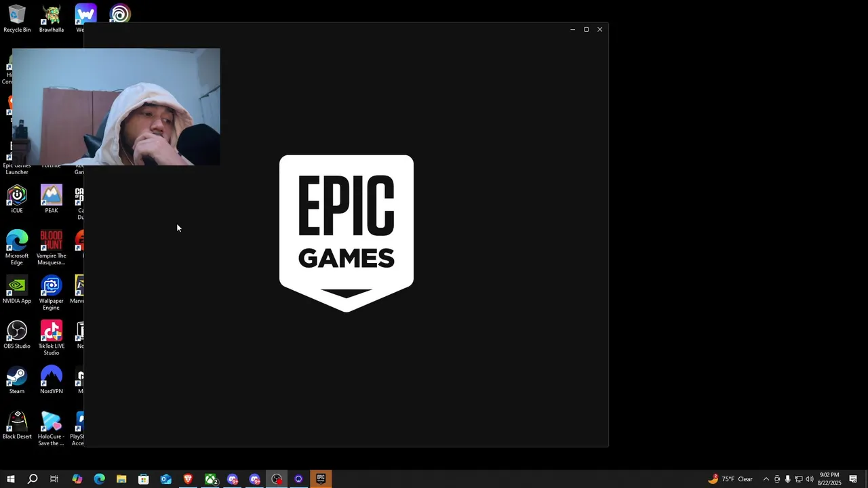Open taskbar Search magnifier
This screenshot has width=868, height=488.
pos(32,479)
